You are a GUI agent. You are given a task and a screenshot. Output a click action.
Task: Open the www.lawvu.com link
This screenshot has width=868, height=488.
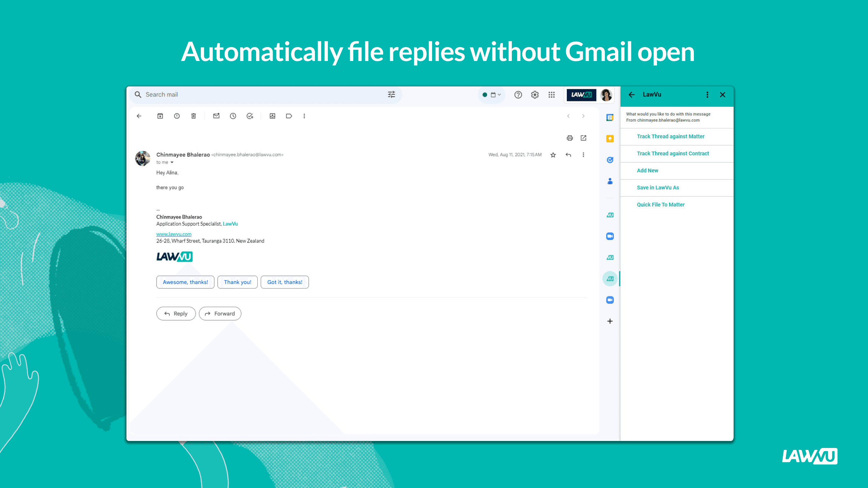click(174, 234)
